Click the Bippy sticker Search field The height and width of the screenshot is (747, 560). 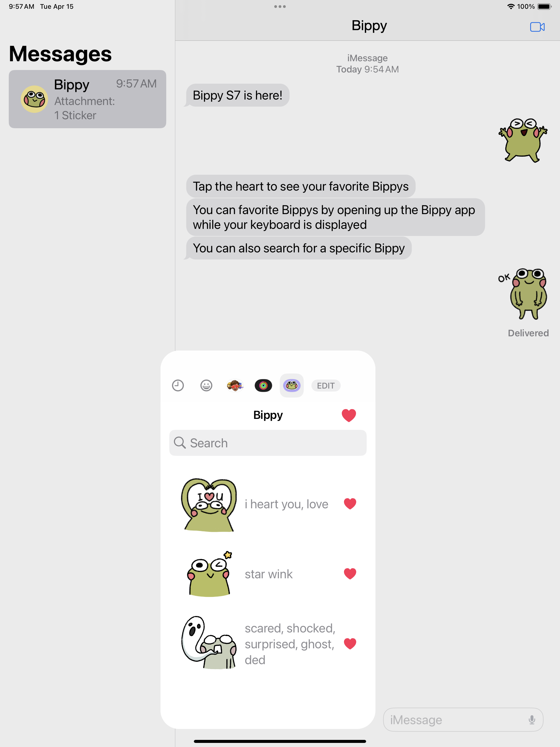tap(268, 443)
